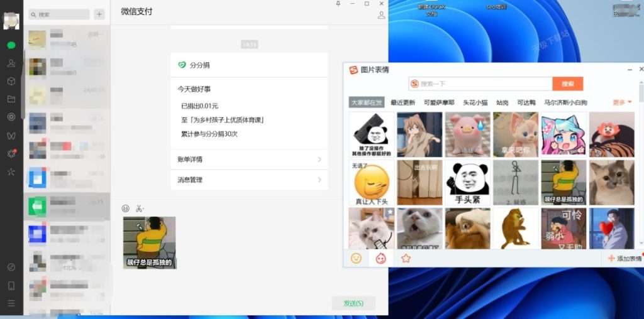The width and height of the screenshot is (644, 319).
Task: Pick the 真让人下头 facepalm emoji sticker
Action: 371,183
